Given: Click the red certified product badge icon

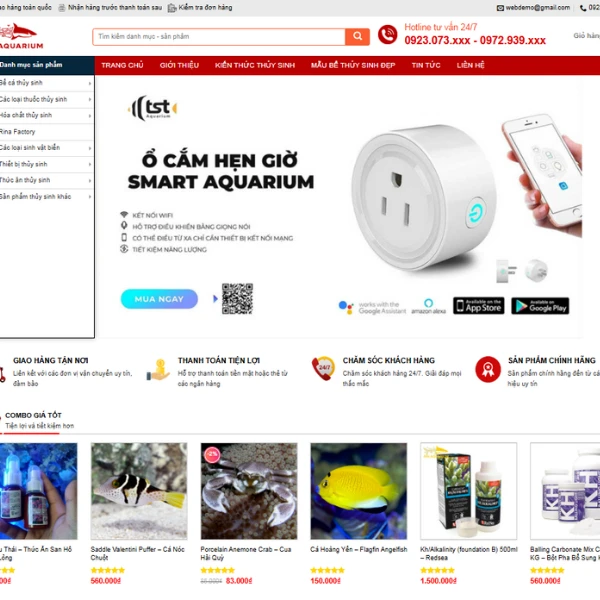Looking at the screenshot, I should (488, 369).
